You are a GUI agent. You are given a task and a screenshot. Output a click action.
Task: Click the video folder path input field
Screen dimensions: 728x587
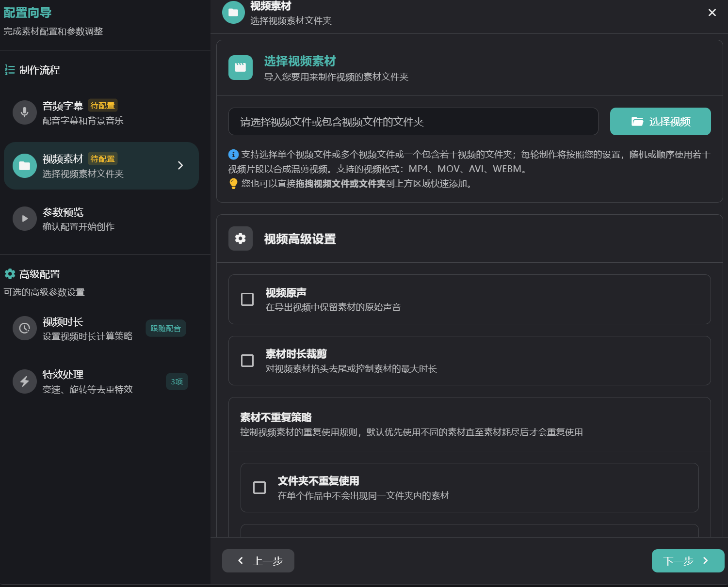click(x=413, y=122)
